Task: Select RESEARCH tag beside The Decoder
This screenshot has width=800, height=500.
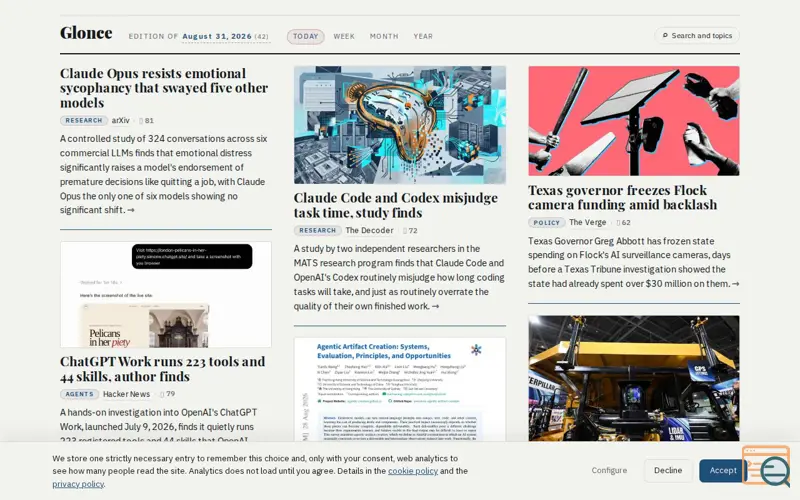Action: click(x=317, y=231)
